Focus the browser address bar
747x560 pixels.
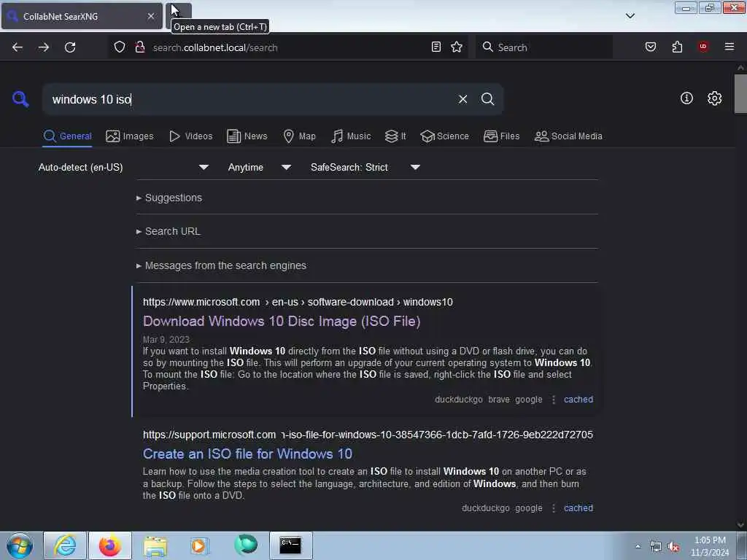click(288, 47)
